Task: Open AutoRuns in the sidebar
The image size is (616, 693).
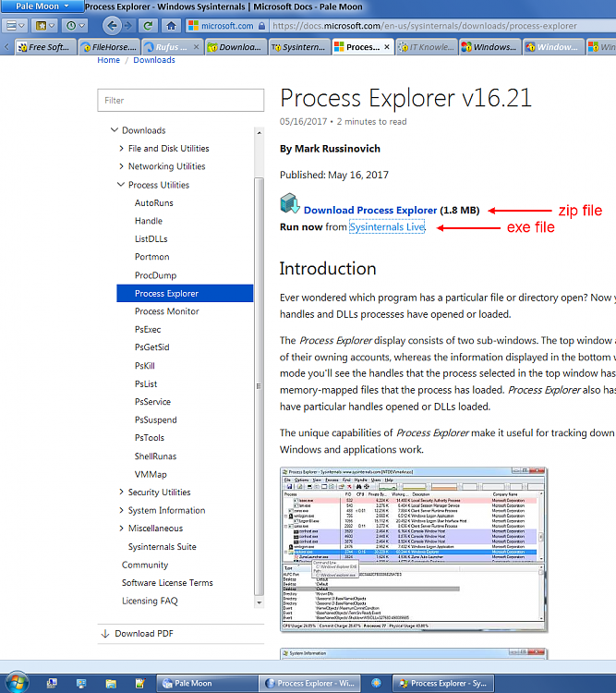Action: coord(154,203)
